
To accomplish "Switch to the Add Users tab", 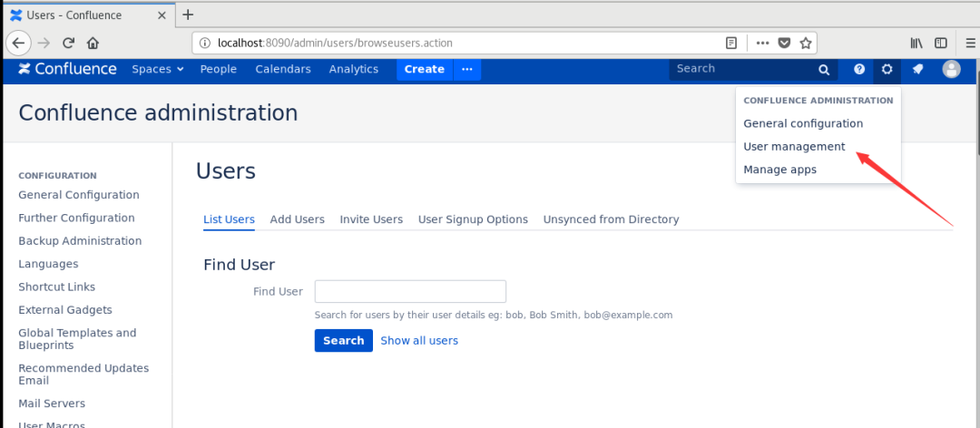I will pyautogui.click(x=297, y=219).
